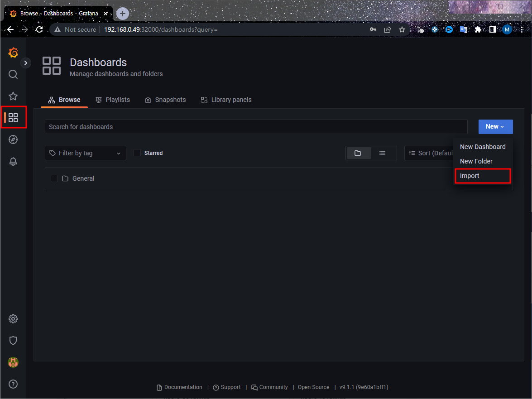This screenshot has width=532, height=399.
Task: Click the Search for dashboards field
Action: (256, 127)
